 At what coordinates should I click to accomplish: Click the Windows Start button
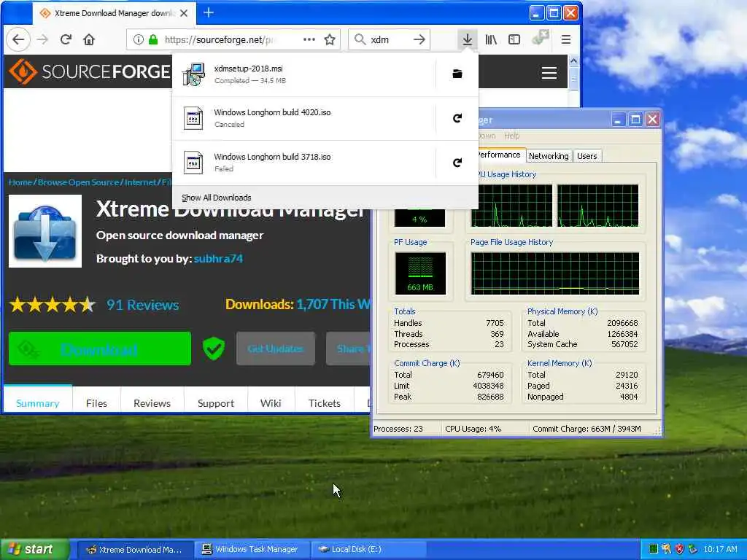[x=34, y=549]
